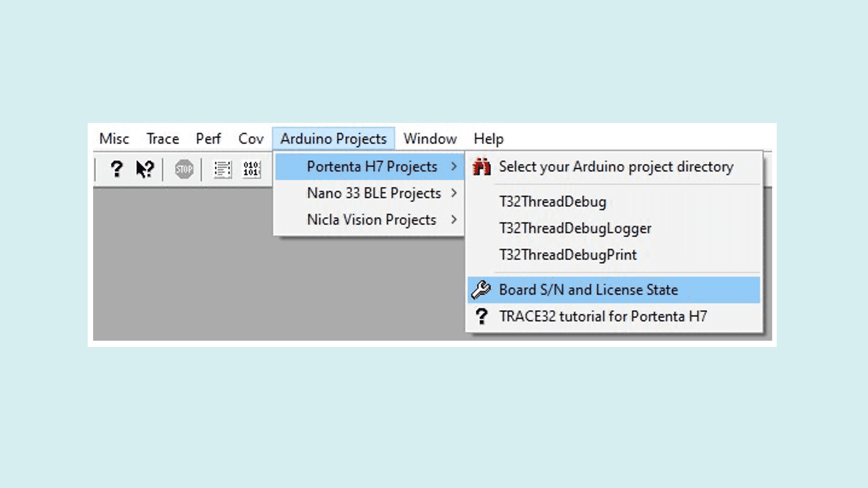Select the T32ThreadDebug project entry
The image size is (868, 488).
552,202
